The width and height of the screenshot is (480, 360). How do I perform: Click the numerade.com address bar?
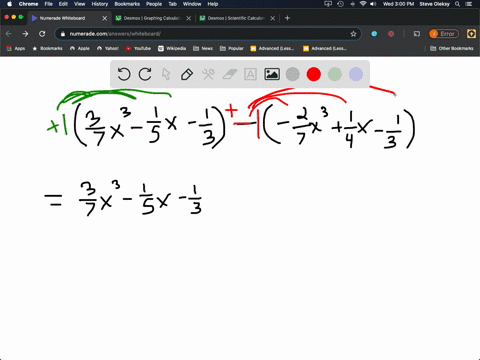point(208,34)
